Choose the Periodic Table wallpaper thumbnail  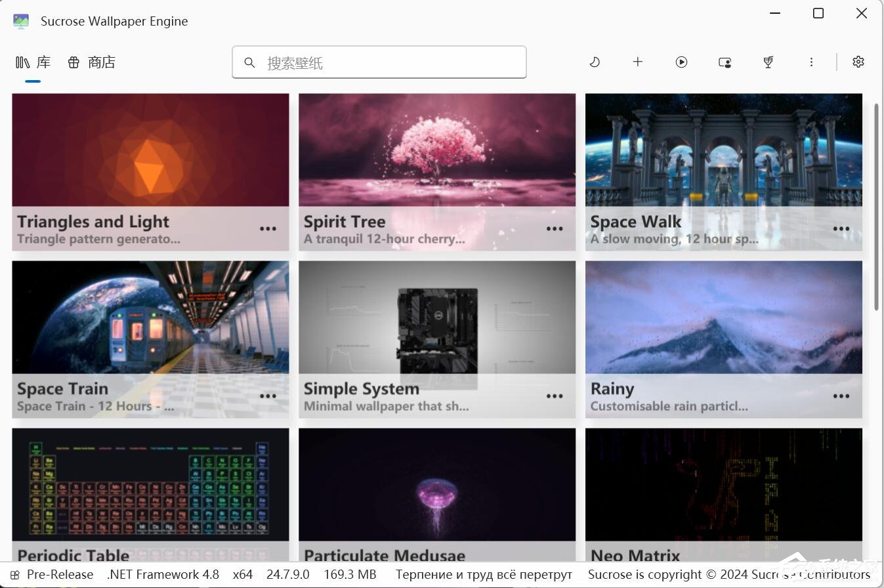[x=150, y=485]
